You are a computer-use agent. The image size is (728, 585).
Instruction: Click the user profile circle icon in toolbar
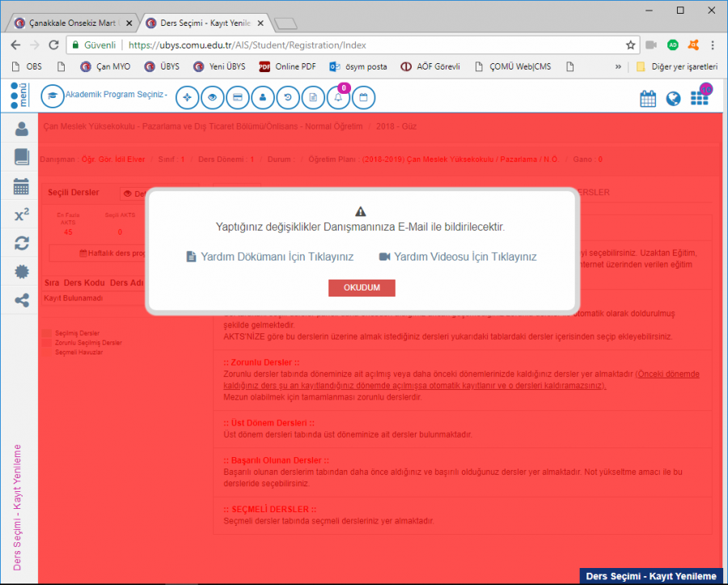coord(262,97)
